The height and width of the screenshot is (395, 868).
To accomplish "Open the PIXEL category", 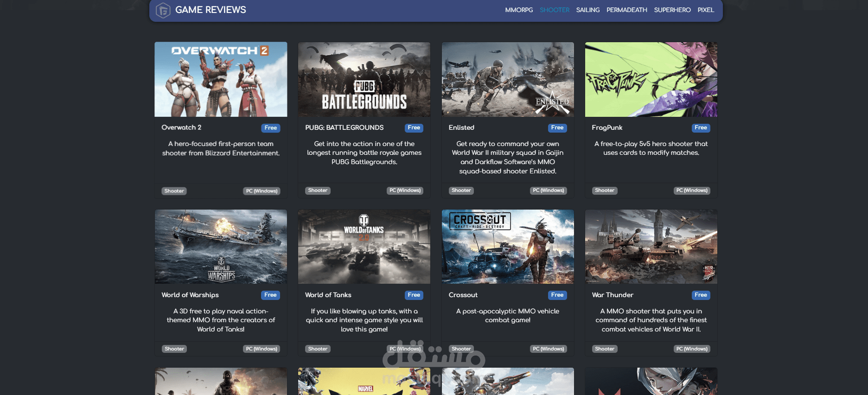I will tap(706, 10).
